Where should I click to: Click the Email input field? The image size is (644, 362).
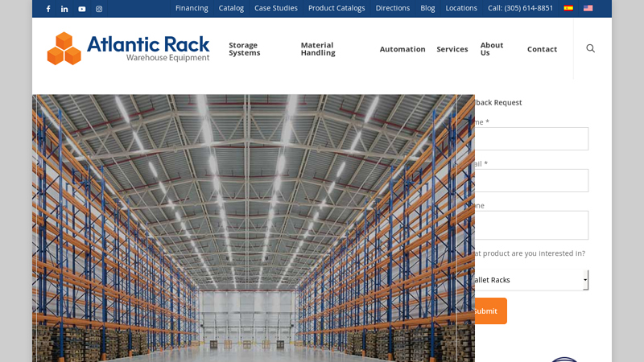[x=531, y=180]
